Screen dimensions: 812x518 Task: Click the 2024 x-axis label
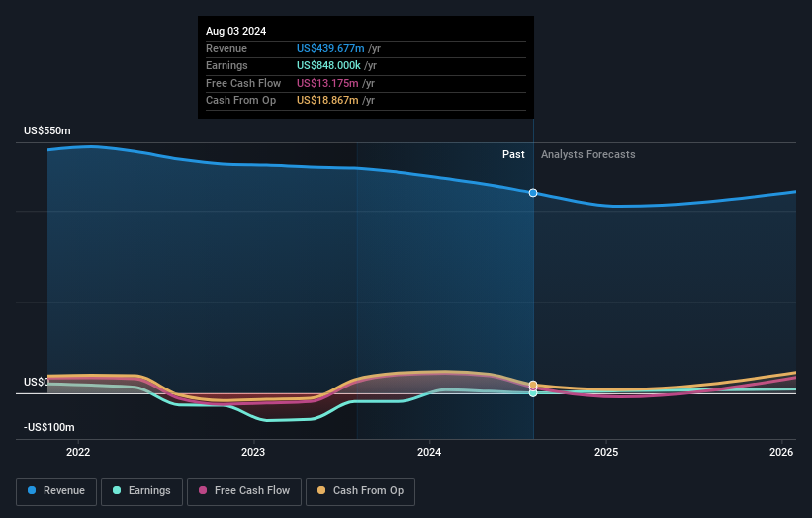coord(429,452)
